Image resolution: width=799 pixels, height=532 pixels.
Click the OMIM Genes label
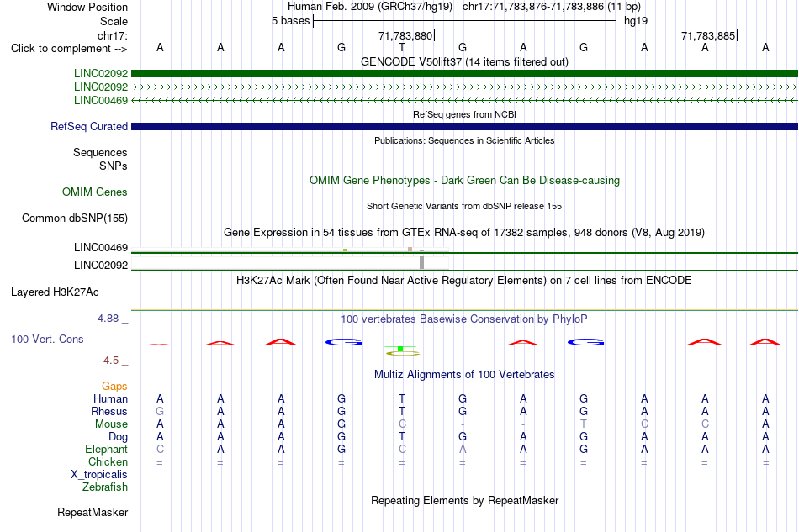(94, 192)
